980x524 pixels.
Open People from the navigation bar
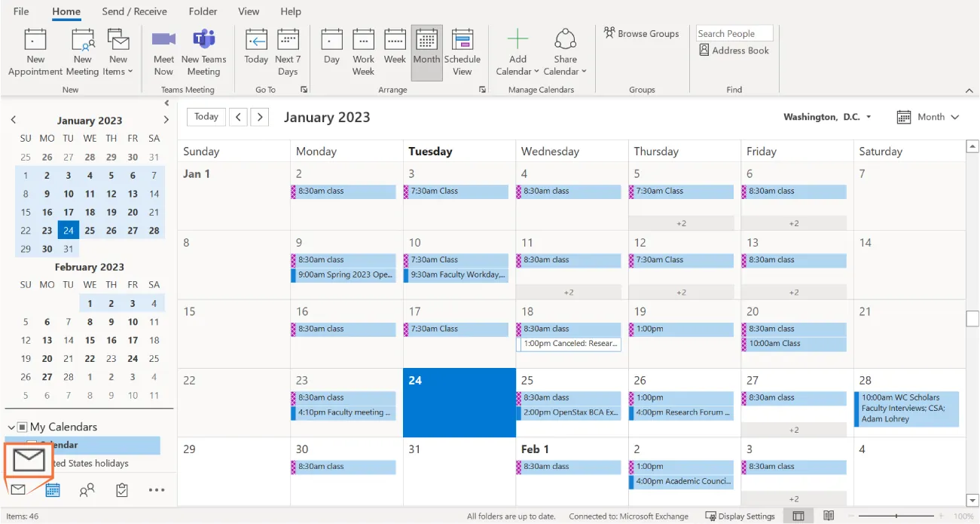tap(87, 490)
